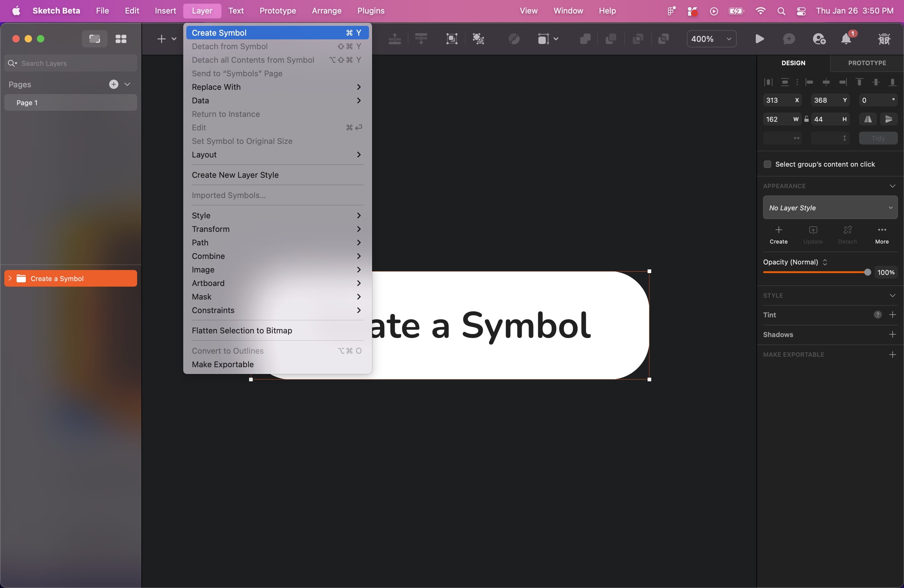
Task: Click the invite collaborators icon in toolbar
Action: click(x=819, y=39)
